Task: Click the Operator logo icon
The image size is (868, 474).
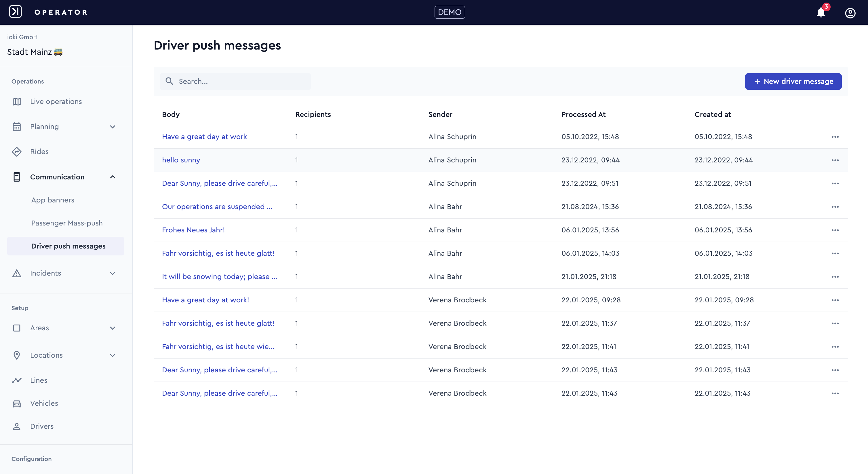Action: (16, 12)
